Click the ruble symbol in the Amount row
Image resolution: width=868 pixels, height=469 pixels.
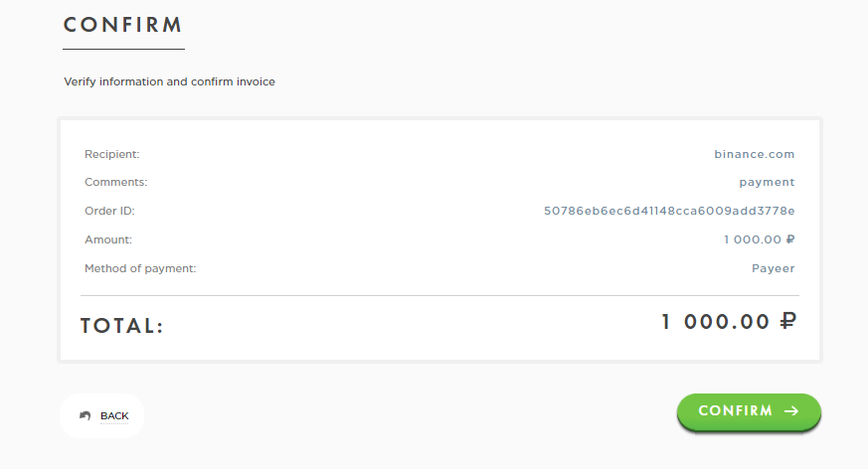[790, 239]
